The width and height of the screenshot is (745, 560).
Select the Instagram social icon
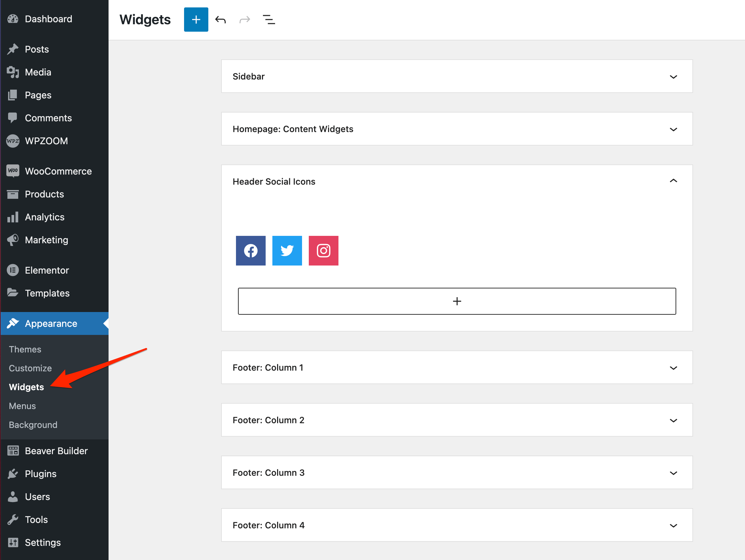[323, 251]
